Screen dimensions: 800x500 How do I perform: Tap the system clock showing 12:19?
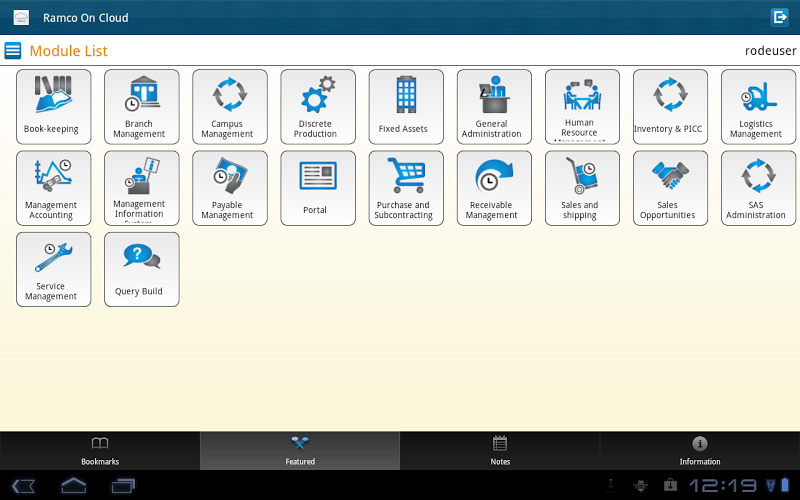pyautogui.click(x=724, y=485)
